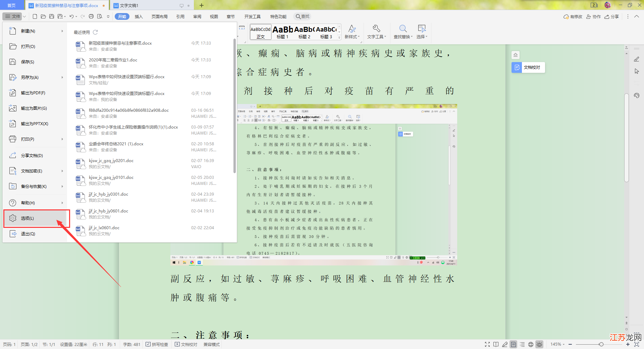
Task: Expand the 帮助(H) submenu
Action: coord(62,203)
